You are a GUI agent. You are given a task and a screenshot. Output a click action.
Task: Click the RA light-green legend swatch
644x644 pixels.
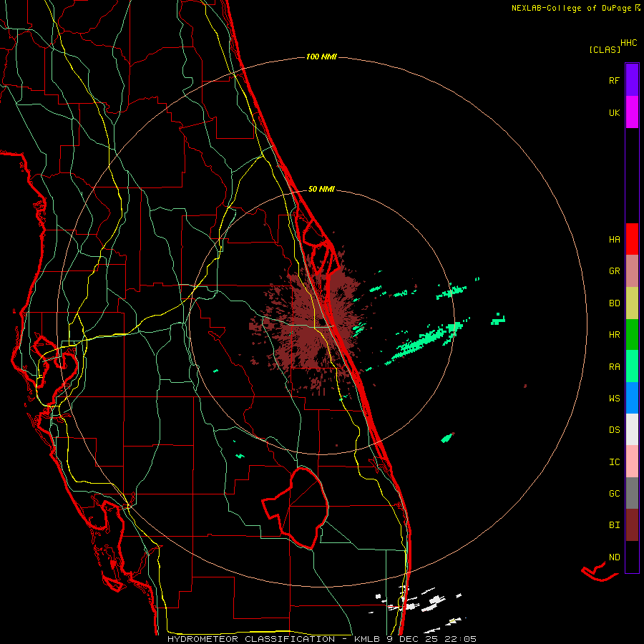pos(632,366)
